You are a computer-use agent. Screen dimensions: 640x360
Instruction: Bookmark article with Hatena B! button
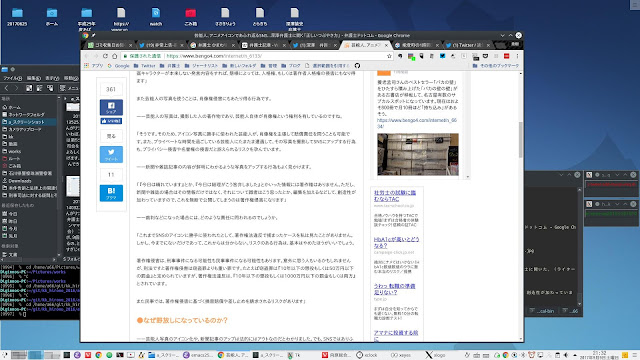(x=111, y=193)
